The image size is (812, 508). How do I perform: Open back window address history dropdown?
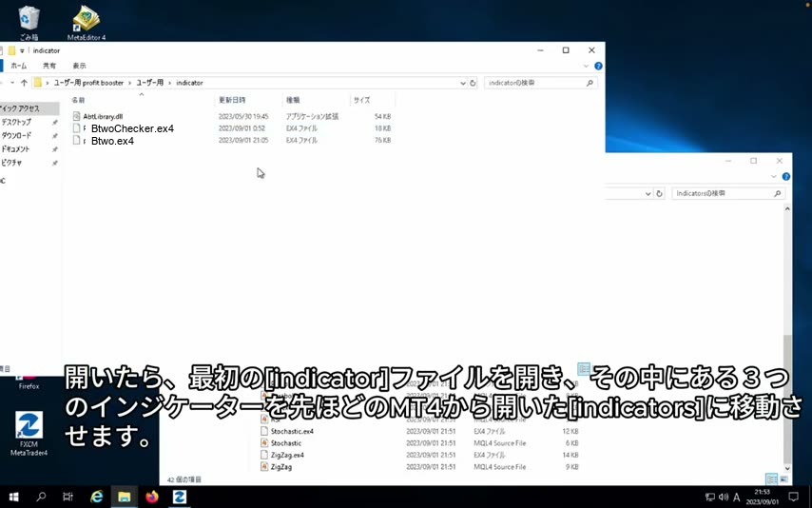click(x=648, y=193)
